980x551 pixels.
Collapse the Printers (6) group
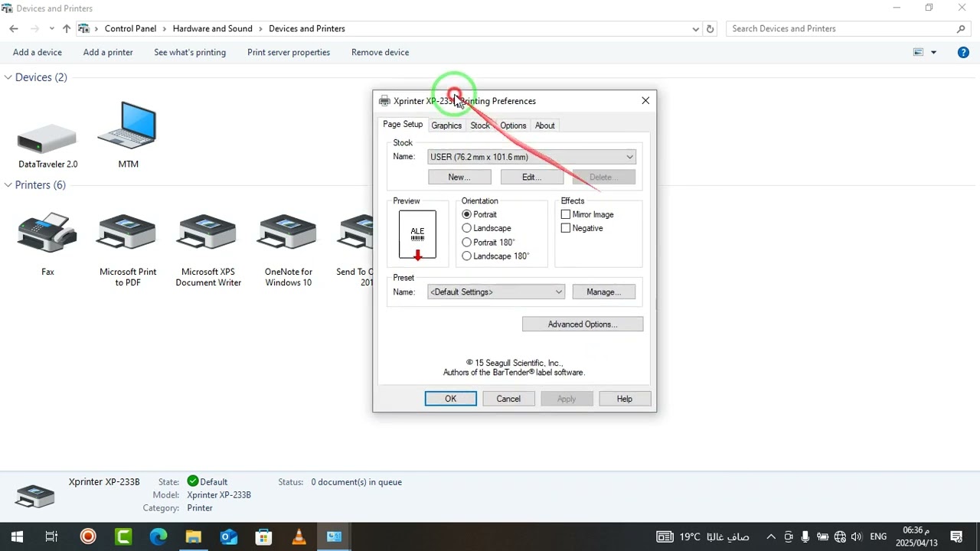click(8, 185)
